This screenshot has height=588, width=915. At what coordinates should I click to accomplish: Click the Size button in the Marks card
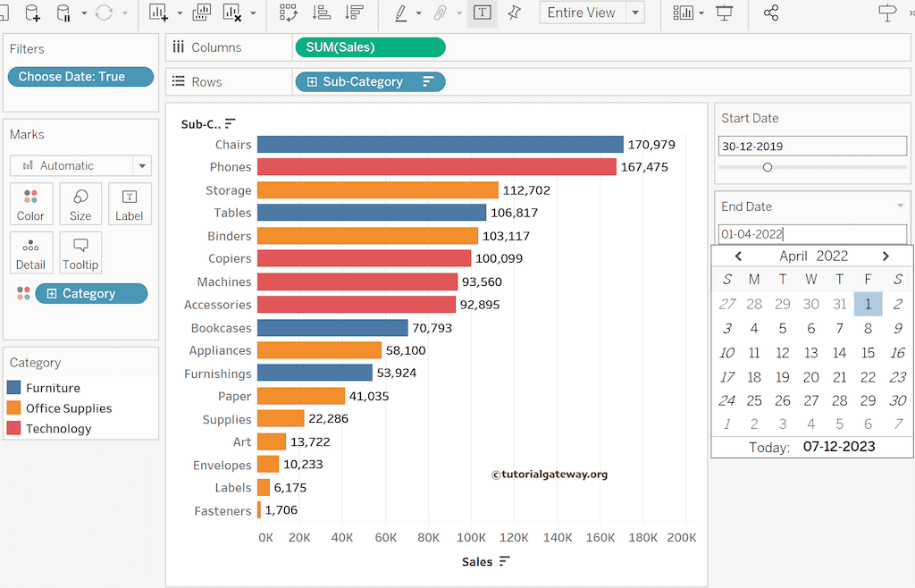point(80,204)
